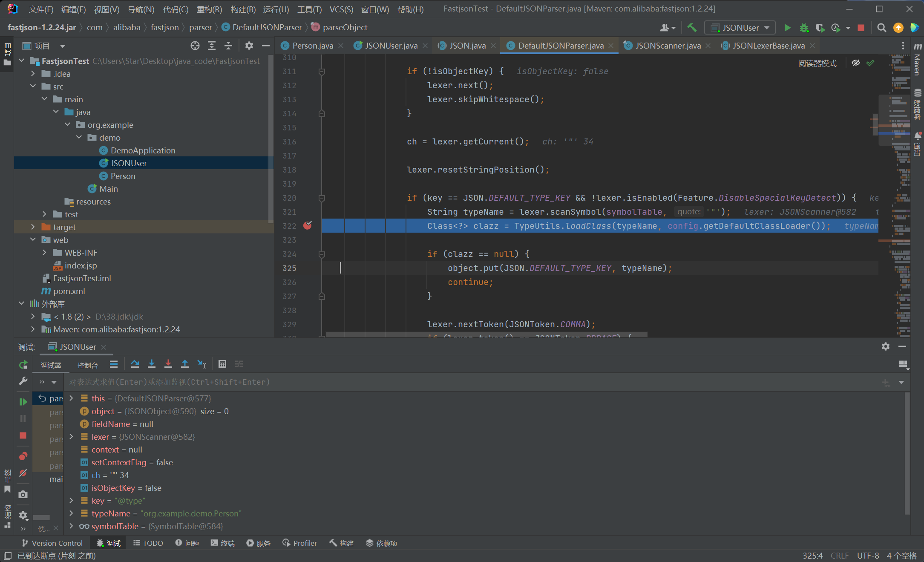Click the Step Out debug icon
The width and height of the screenshot is (924, 562).
[x=185, y=364]
